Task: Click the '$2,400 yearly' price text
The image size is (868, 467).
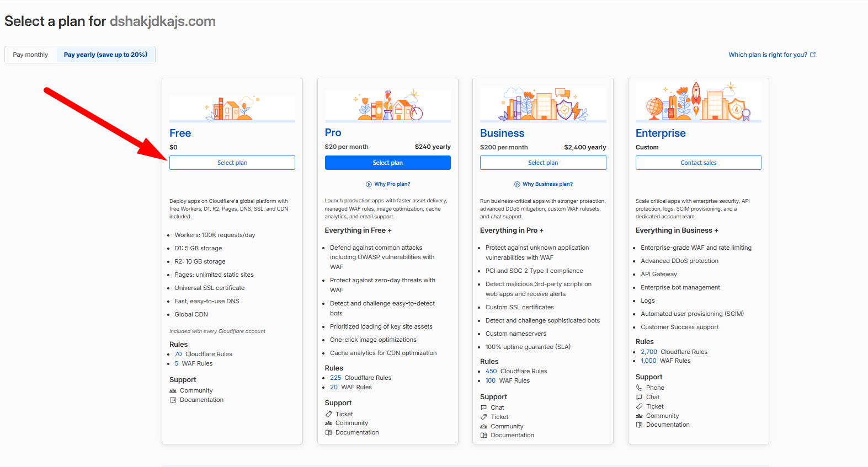Action: coord(585,148)
